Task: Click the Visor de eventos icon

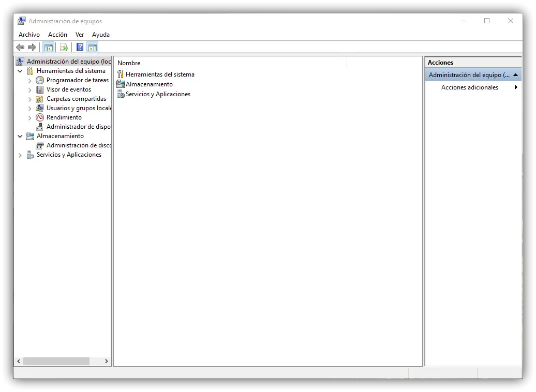Action: pyautogui.click(x=40, y=89)
